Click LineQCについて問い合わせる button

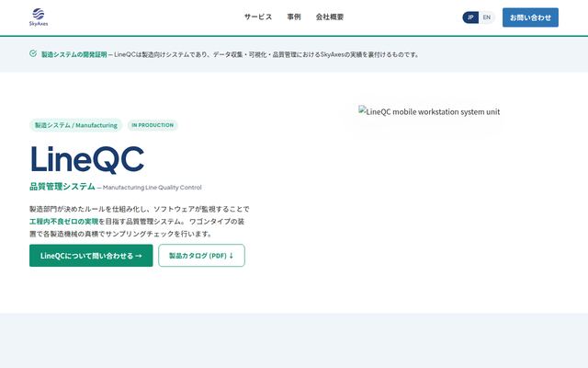pos(91,256)
